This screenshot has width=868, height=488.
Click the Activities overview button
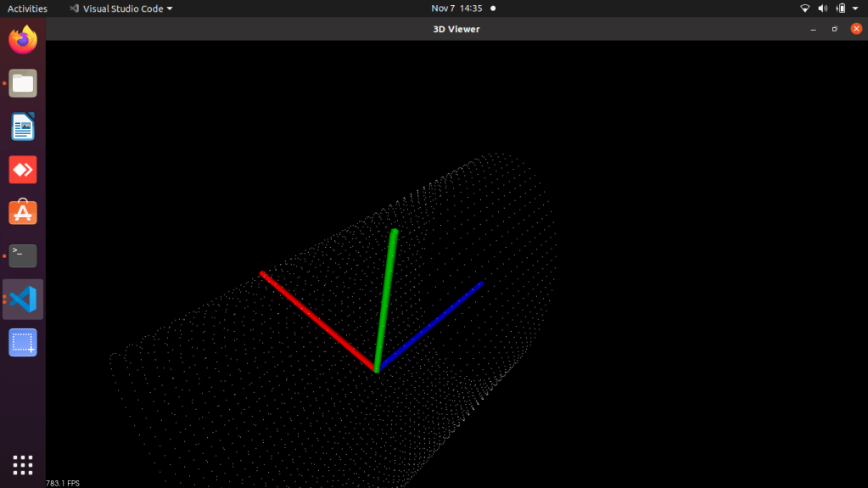(x=27, y=8)
